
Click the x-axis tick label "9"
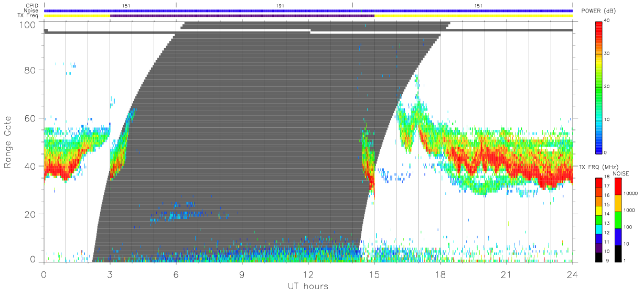(x=242, y=274)
